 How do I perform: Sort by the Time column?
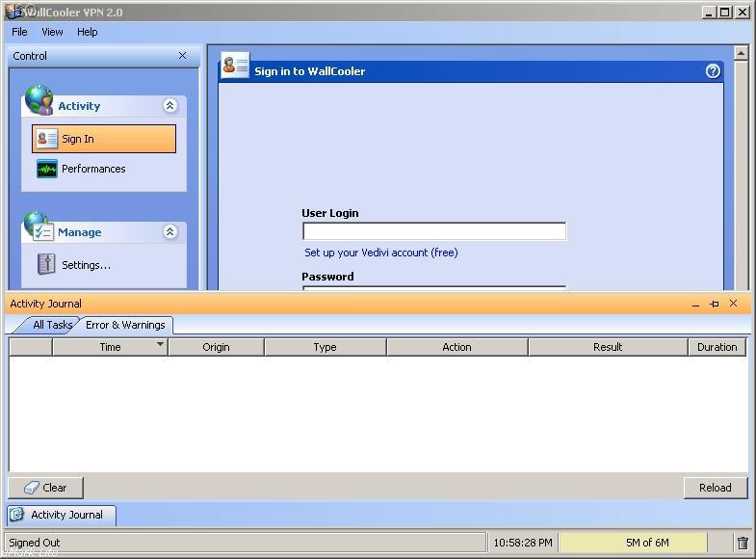[x=110, y=347]
